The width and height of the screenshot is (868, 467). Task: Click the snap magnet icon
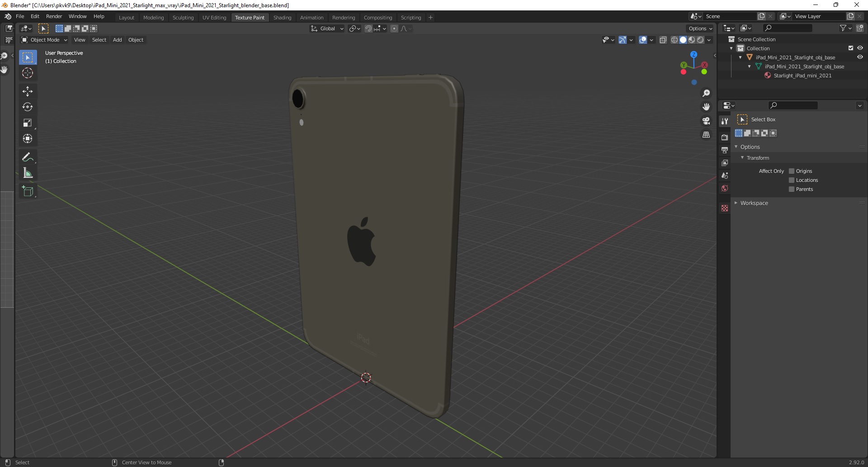368,29
